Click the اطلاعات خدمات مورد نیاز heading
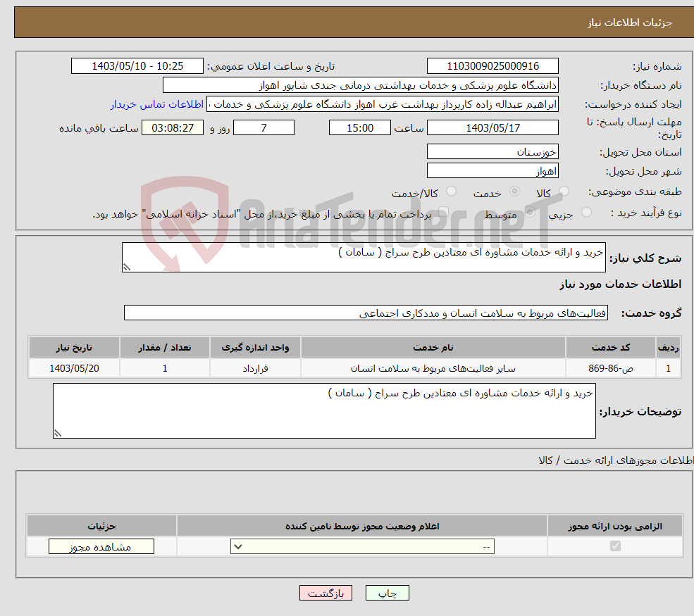 (x=620, y=284)
